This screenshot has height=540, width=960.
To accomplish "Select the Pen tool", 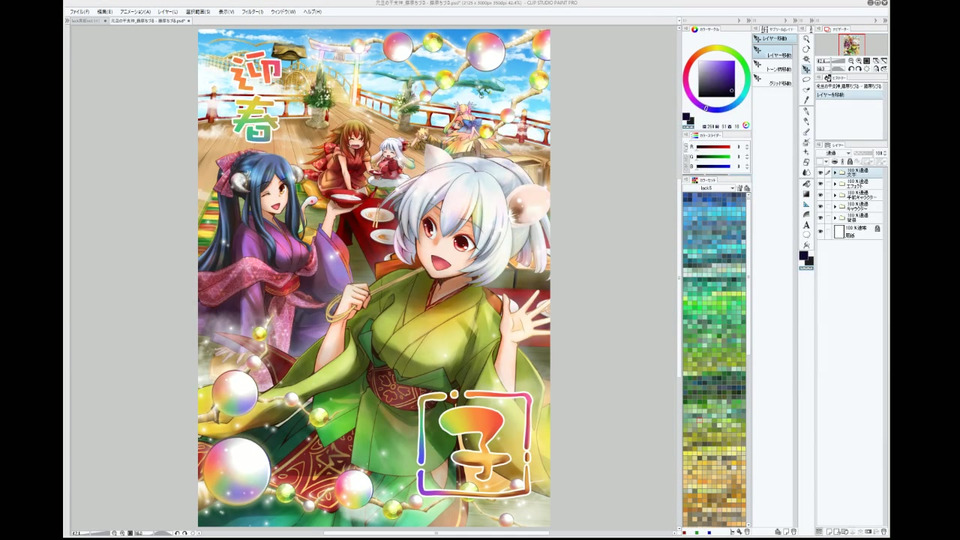I will [806, 111].
